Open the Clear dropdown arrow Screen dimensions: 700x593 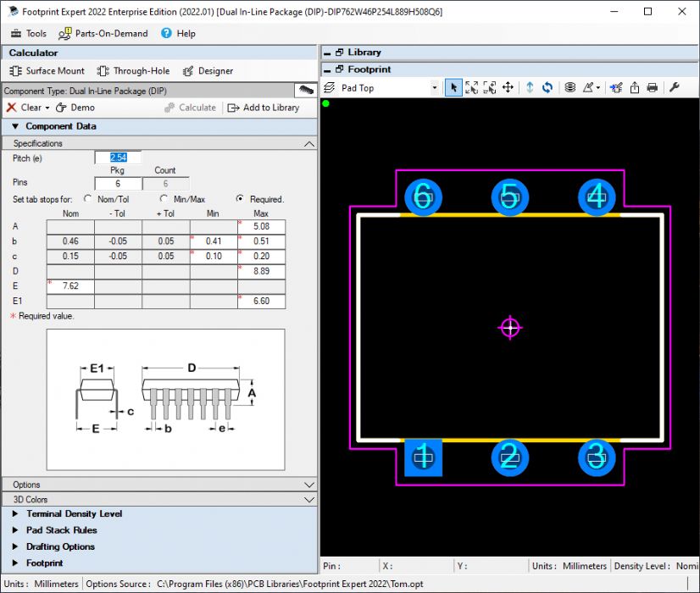[47, 108]
